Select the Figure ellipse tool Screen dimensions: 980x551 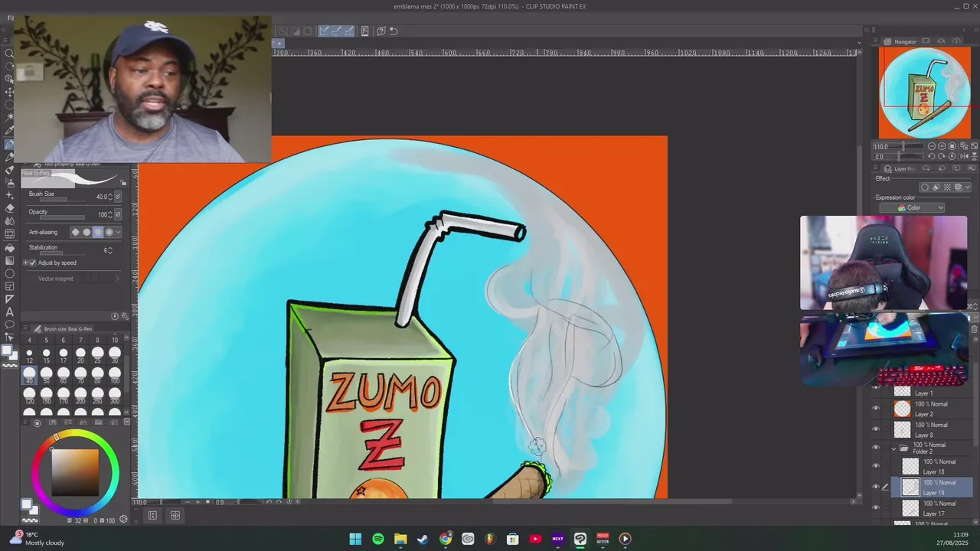point(9,274)
